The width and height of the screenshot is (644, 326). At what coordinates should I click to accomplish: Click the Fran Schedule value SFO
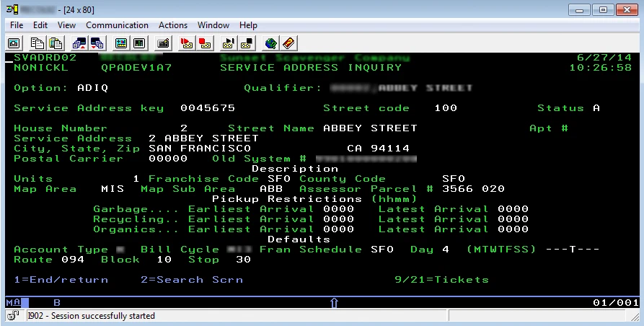pyautogui.click(x=382, y=250)
